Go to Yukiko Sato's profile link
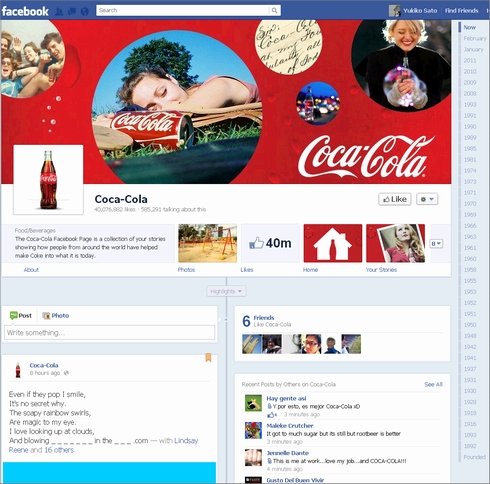This screenshot has width=490, height=484. [x=420, y=11]
